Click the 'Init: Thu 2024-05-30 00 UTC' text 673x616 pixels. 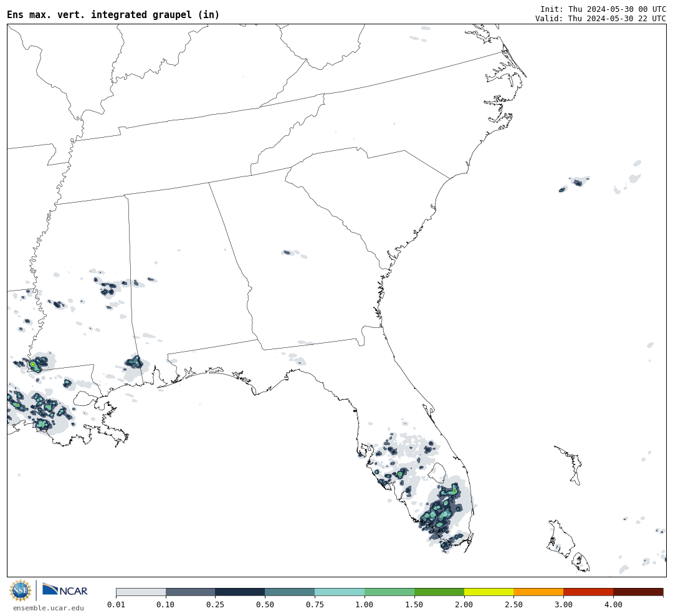[603, 9]
